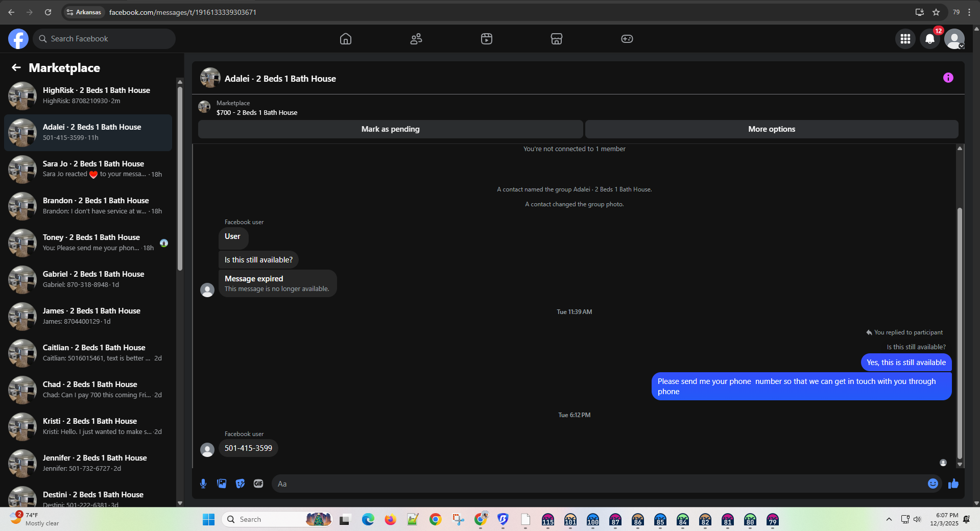Reload the page in the browser
Viewport: 980px width, 531px height.
pyautogui.click(x=48, y=12)
